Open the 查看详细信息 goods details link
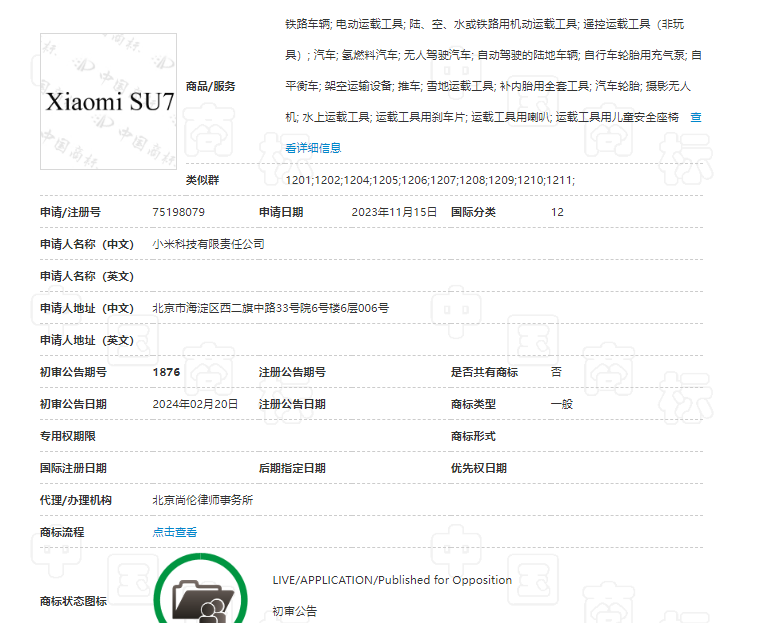Image resolution: width=771 pixels, height=623 pixels. tap(313, 148)
